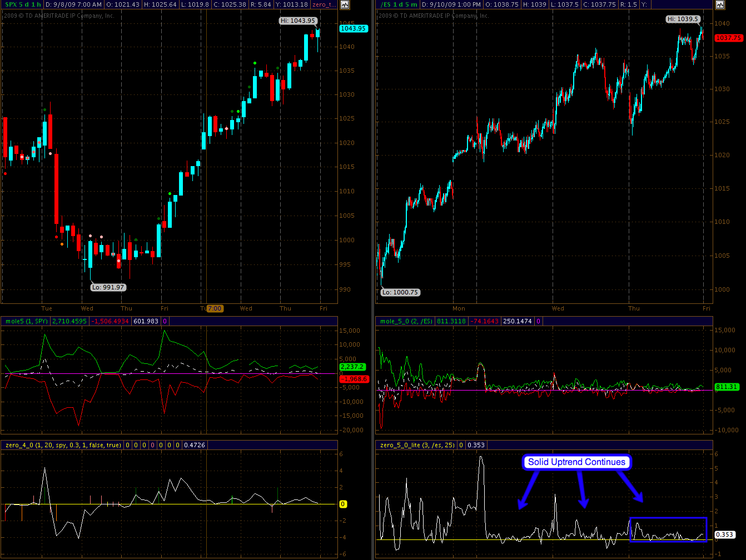The height and width of the screenshot is (560, 746).
Task: Click the orange 7:00 time marker
Action: pos(215,308)
